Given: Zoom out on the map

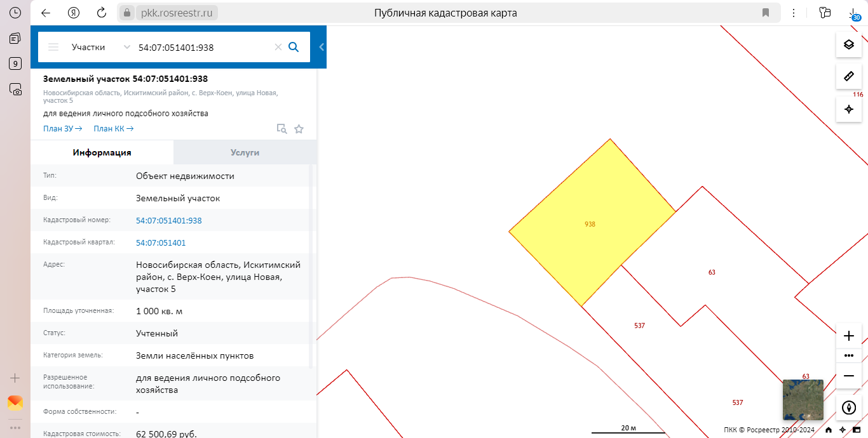Looking at the screenshot, I should [848, 376].
